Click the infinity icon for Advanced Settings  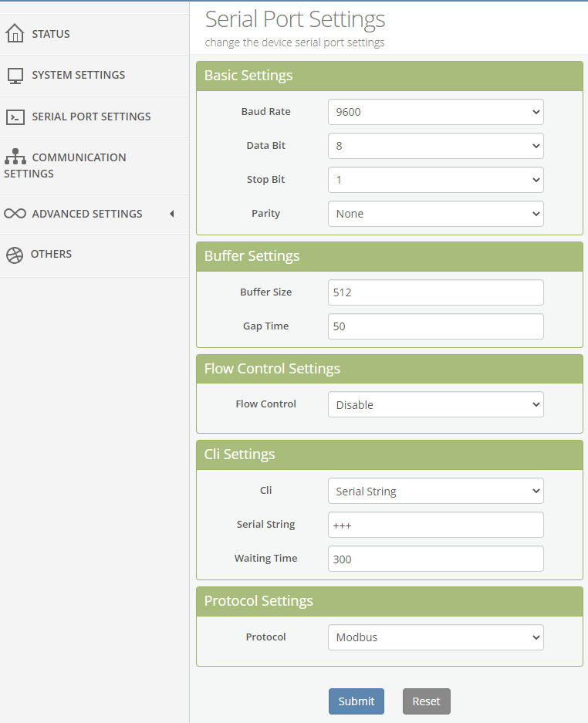15,214
